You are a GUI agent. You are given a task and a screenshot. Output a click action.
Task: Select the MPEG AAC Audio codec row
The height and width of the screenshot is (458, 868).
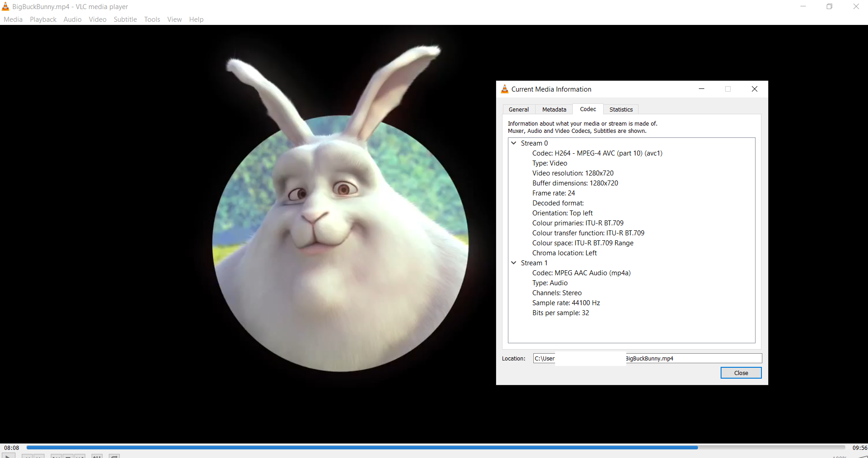click(581, 273)
